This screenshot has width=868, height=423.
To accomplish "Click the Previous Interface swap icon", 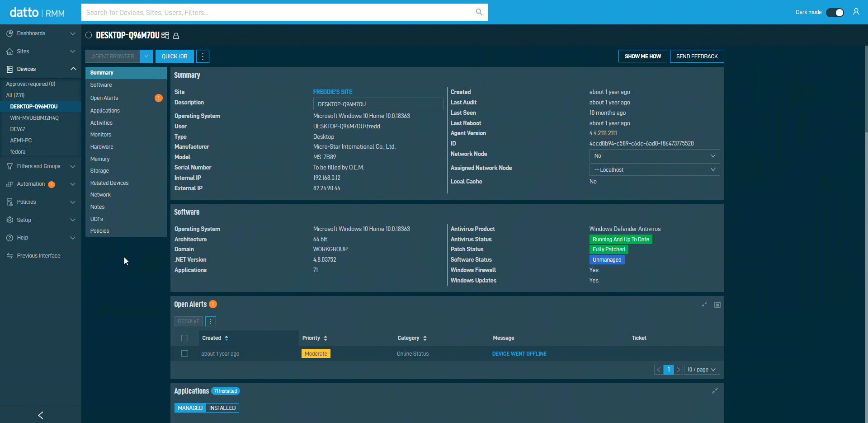I will coord(9,256).
